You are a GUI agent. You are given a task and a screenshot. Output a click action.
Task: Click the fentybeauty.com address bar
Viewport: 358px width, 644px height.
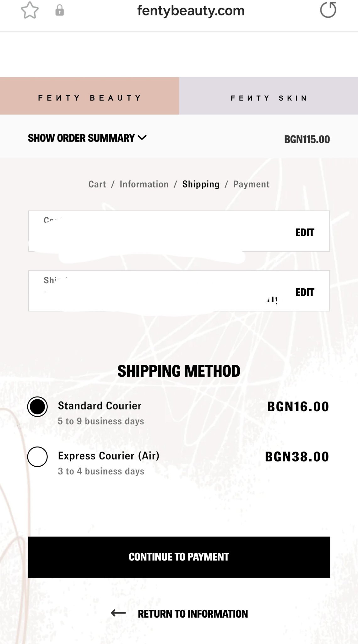[x=191, y=11]
